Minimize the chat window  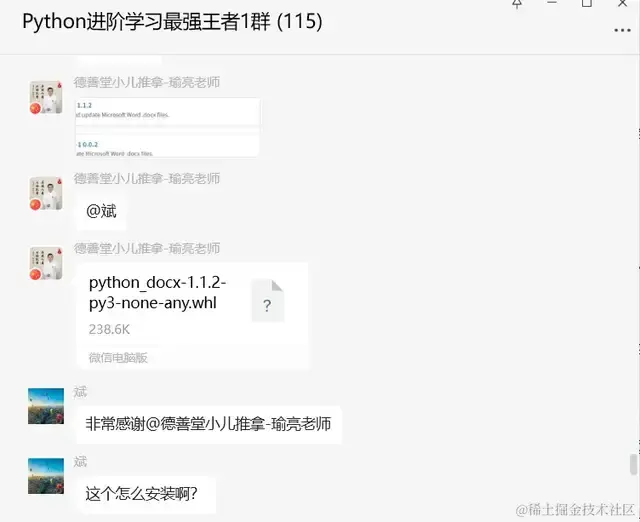click(x=552, y=3)
